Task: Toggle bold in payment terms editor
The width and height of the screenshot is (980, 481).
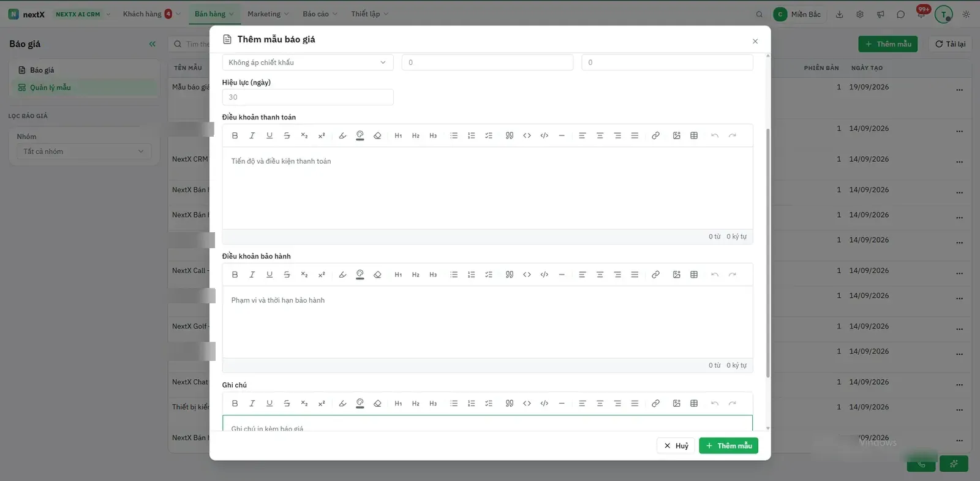Action: (235, 135)
